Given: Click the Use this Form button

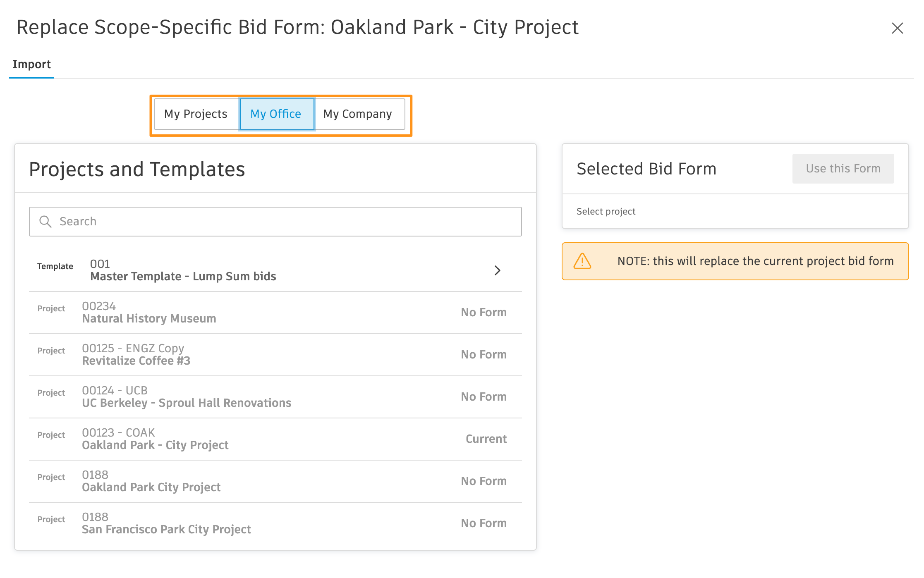Looking at the screenshot, I should pyautogui.click(x=843, y=168).
